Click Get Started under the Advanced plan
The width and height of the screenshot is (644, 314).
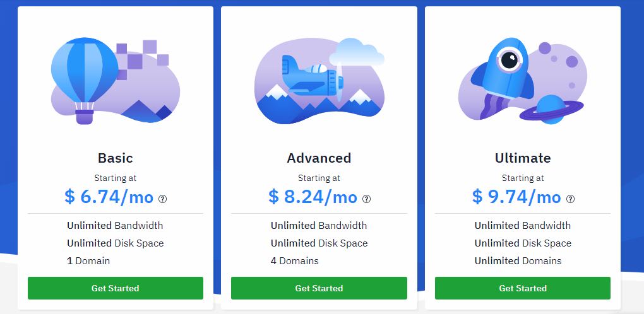pos(319,288)
